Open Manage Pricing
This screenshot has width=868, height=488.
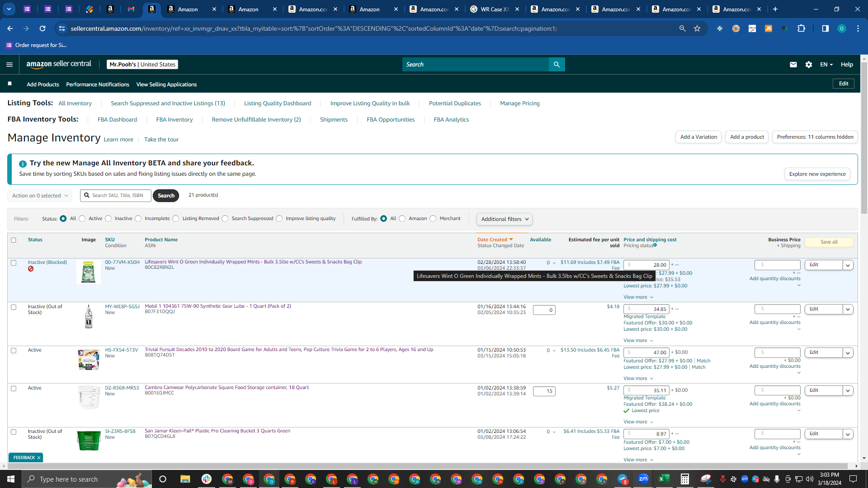coord(520,103)
